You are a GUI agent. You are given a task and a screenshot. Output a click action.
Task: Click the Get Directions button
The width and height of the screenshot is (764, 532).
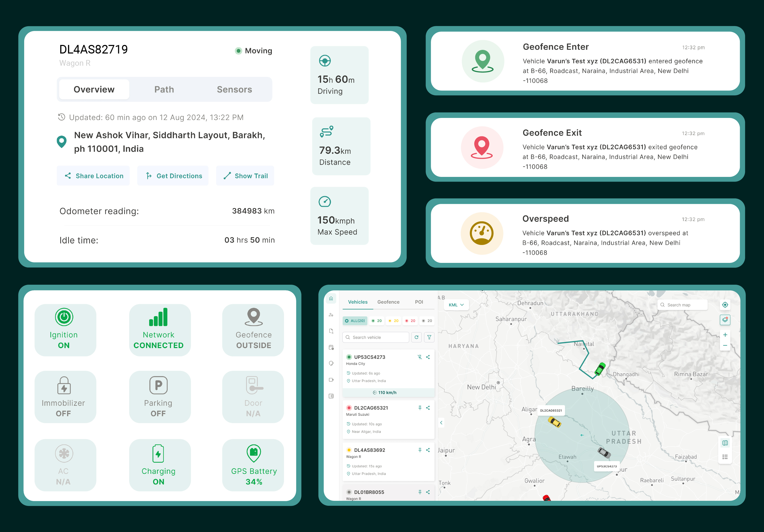tap(173, 176)
